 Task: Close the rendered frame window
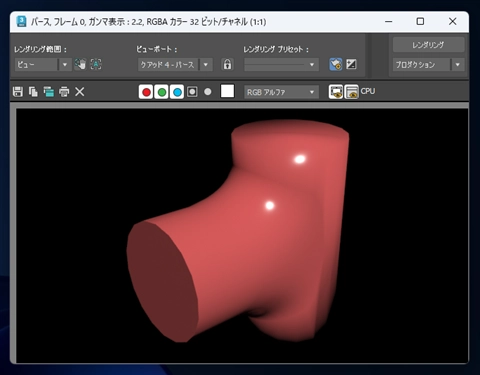[452, 22]
